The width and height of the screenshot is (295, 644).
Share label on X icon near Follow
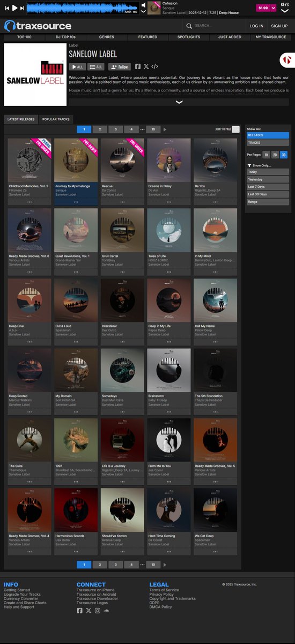[146, 67]
